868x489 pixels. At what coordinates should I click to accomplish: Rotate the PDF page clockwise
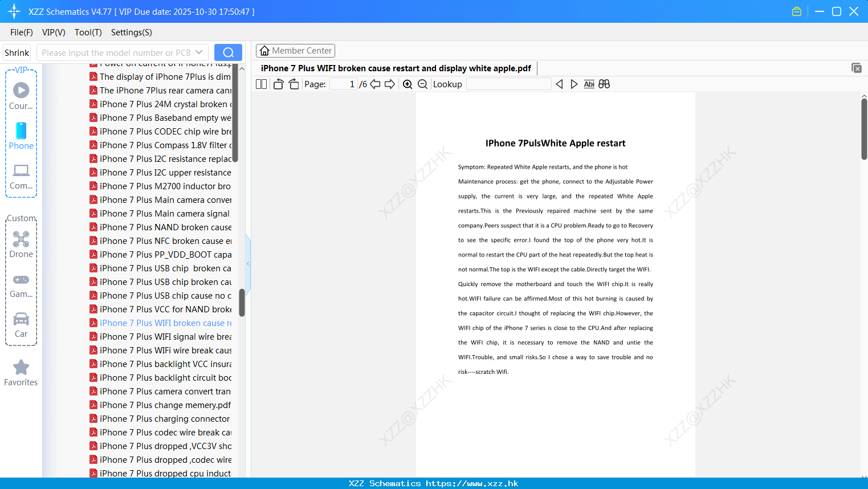[x=294, y=84]
